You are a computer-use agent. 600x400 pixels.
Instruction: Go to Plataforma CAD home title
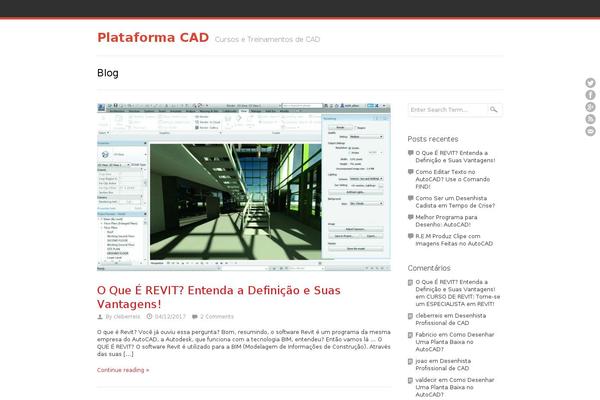pyautogui.click(x=153, y=38)
